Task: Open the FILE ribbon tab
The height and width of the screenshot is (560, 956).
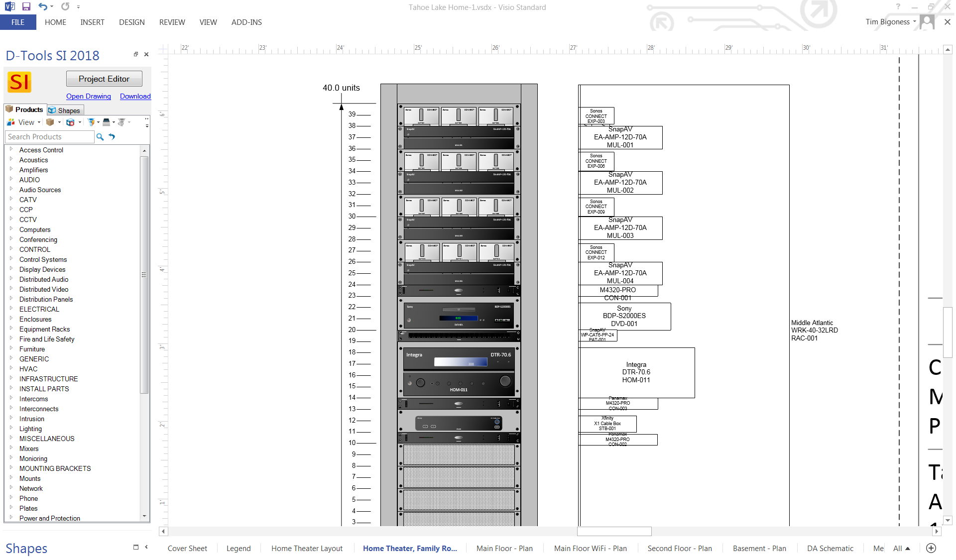Action: coord(18,22)
